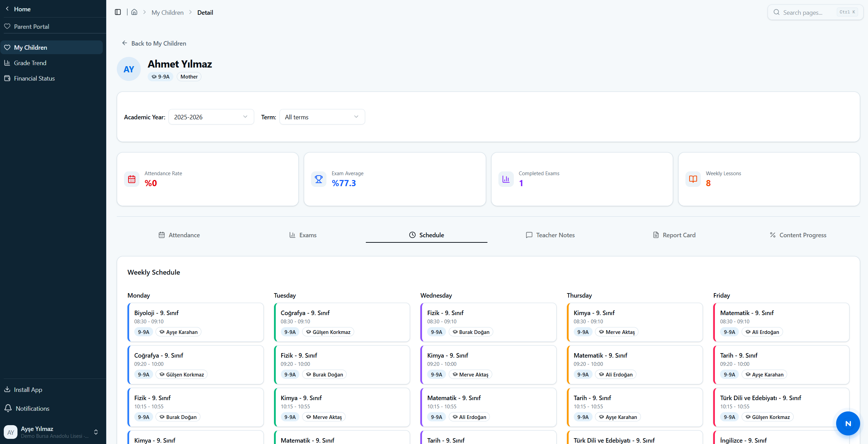Click the Install App download icon
This screenshot has width=868, height=444.
click(7, 389)
